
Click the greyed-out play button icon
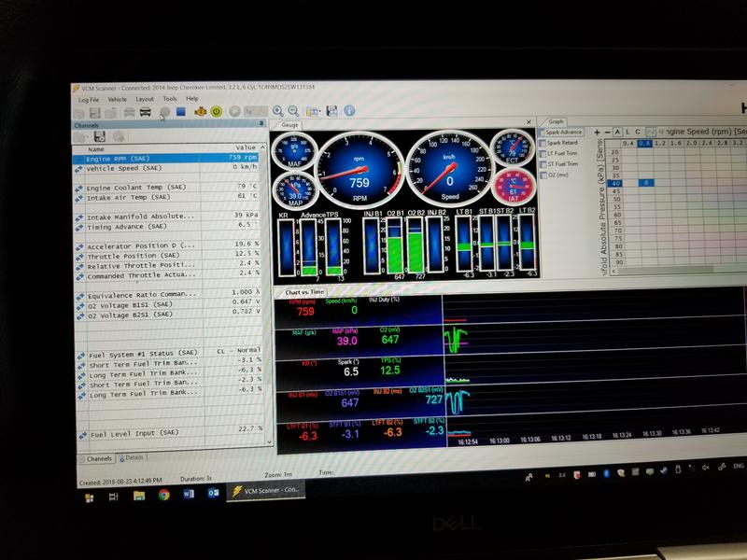tap(234, 111)
